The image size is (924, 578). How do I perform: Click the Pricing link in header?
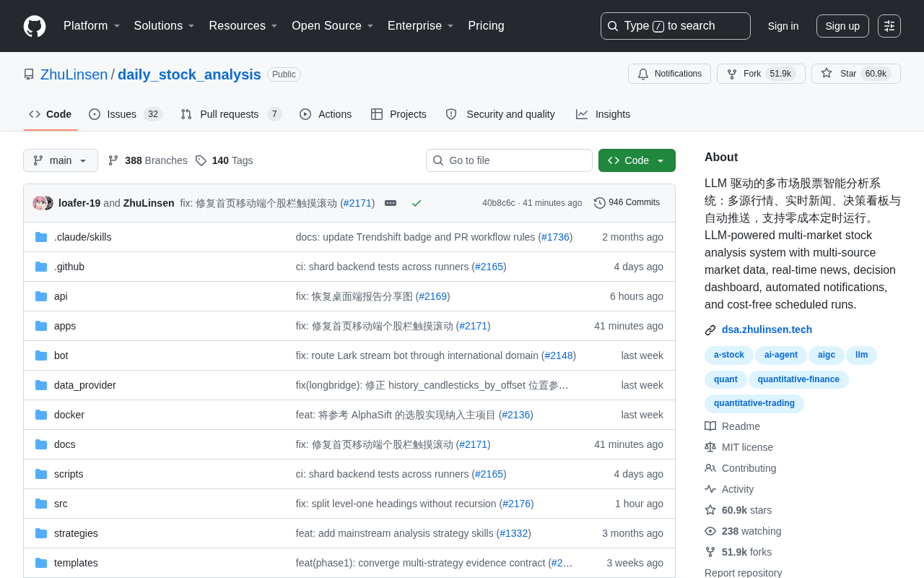[x=486, y=26]
